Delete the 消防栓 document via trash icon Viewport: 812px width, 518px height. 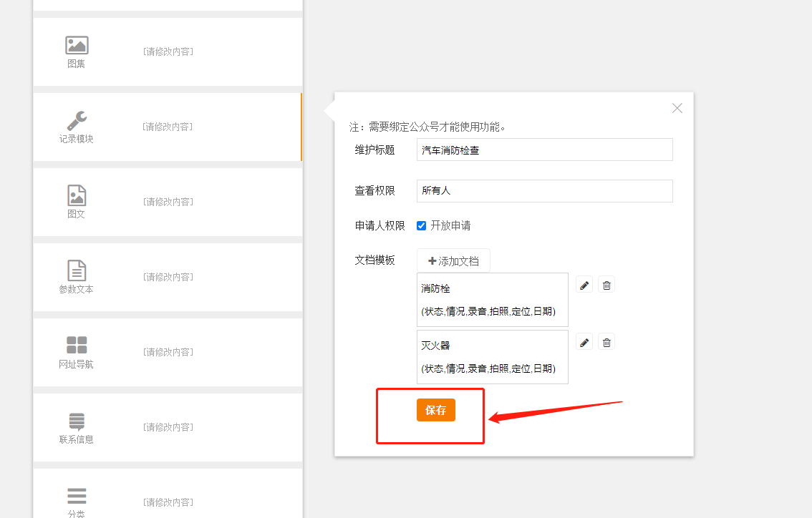click(x=606, y=285)
